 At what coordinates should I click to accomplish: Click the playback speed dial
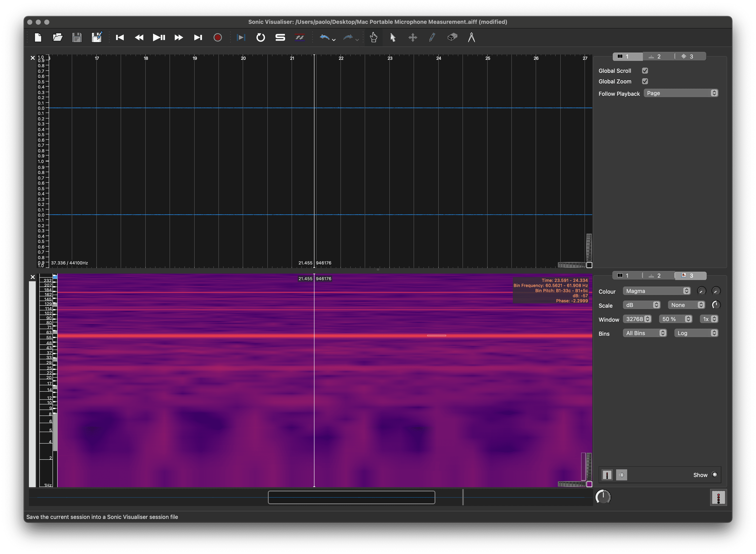coord(603,497)
